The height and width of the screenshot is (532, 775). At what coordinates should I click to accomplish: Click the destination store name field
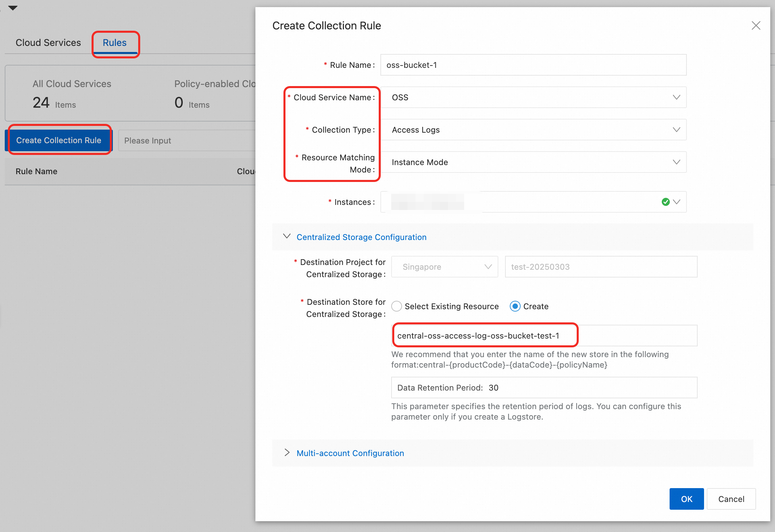coord(544,336)
